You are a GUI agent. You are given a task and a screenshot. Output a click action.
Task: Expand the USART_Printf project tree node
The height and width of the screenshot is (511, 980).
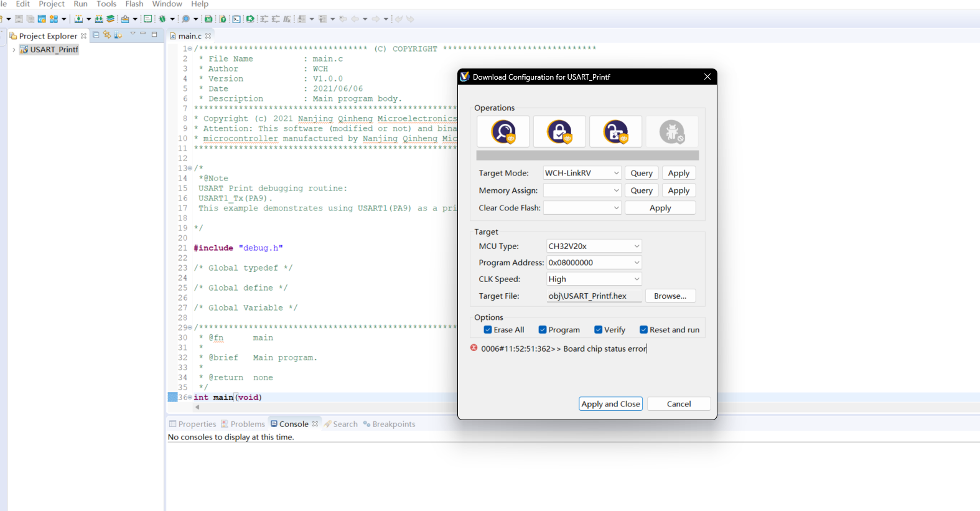[x=14, y=50]
